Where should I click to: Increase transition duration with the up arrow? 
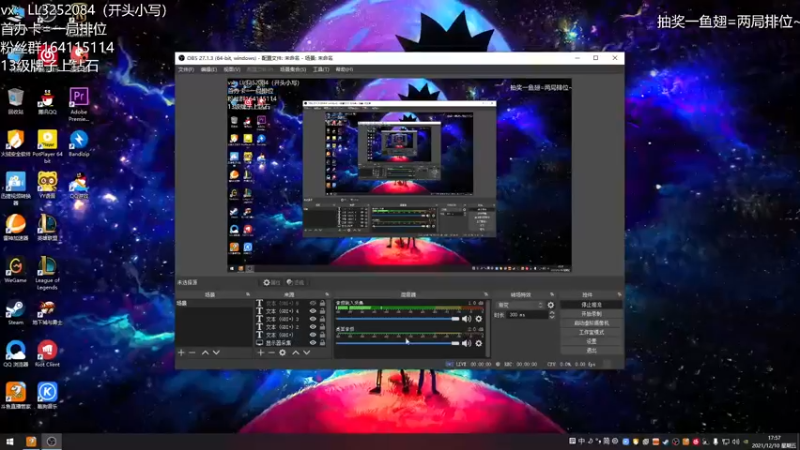[552, 313]
